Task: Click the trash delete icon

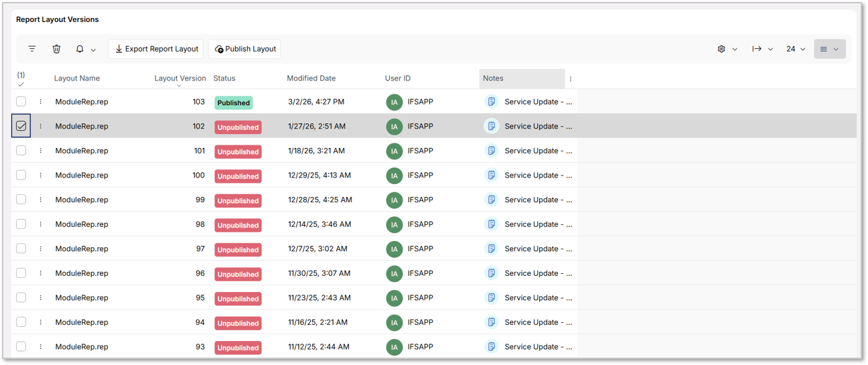Action: point(56,49)
